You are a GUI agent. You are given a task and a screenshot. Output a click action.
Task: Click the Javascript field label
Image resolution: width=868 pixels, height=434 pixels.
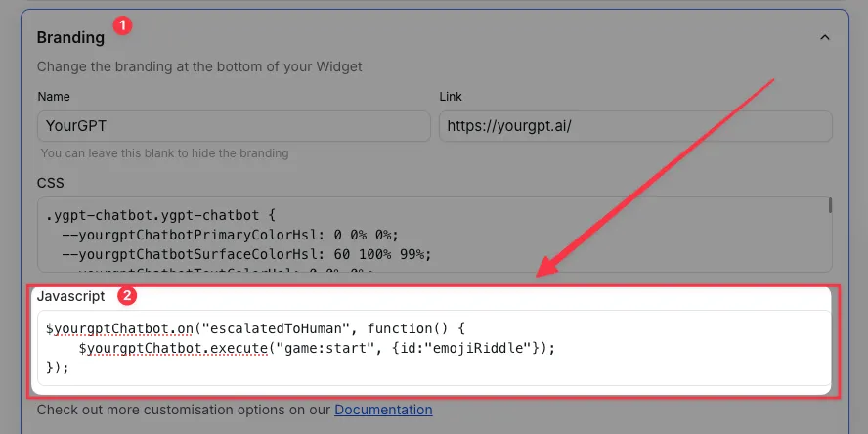(70, 295)
